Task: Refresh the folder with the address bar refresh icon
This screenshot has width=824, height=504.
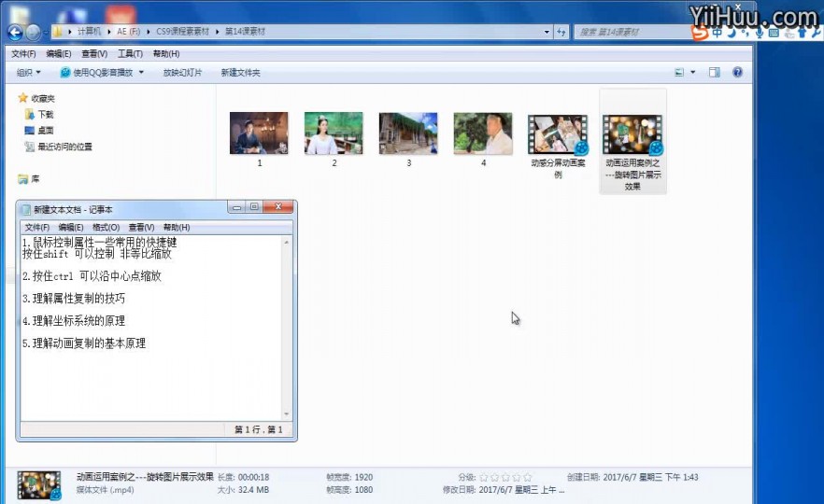Action: click(561, 32)
